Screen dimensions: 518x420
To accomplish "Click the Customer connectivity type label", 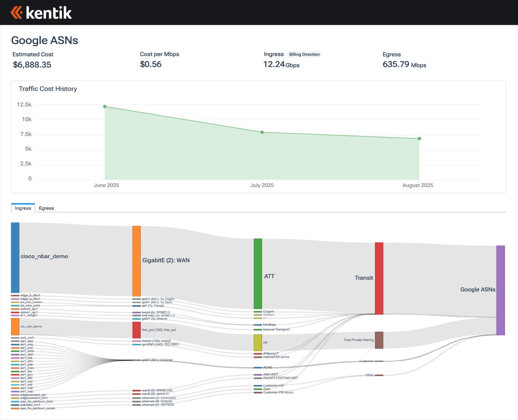I will tap(366, 361).
